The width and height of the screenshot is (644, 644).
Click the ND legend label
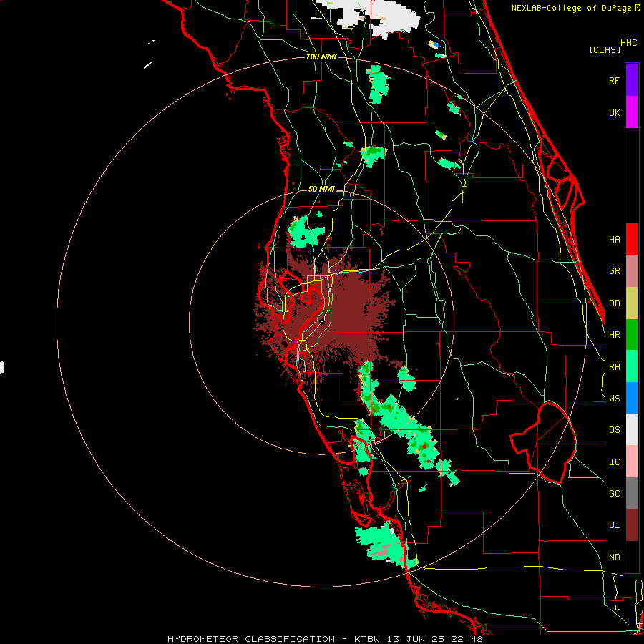pos(614,557)
